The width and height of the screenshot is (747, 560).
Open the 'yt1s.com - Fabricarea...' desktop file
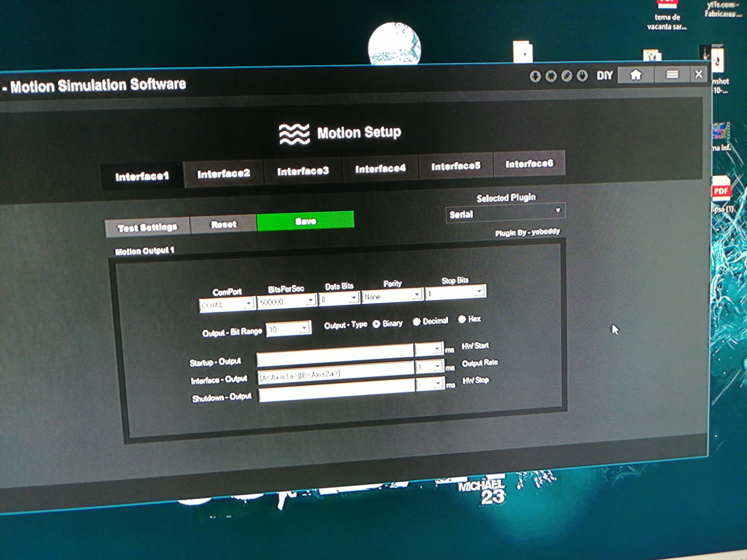723,9
